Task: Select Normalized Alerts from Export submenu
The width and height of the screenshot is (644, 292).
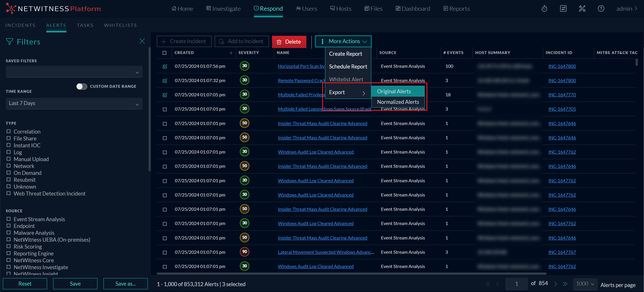Action: click(398, 102)
